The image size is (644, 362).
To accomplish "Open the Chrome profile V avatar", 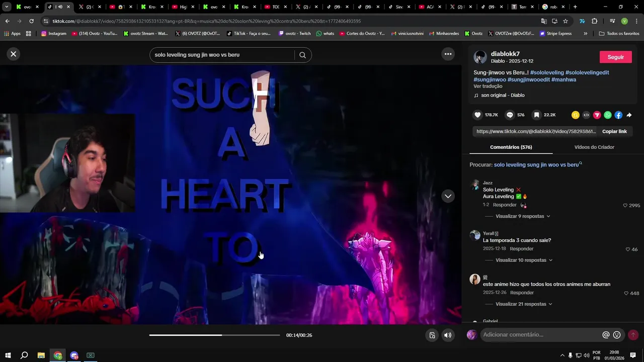I will (x=624, y=21).
